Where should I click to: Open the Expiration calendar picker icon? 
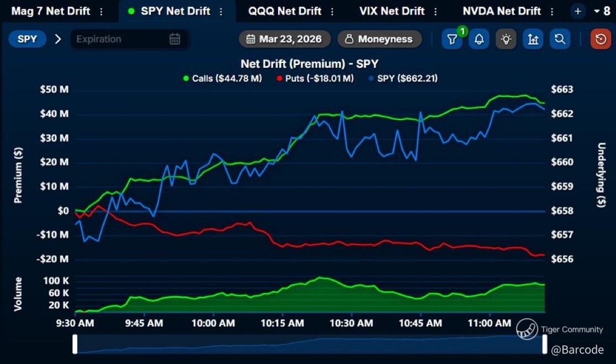175,39
